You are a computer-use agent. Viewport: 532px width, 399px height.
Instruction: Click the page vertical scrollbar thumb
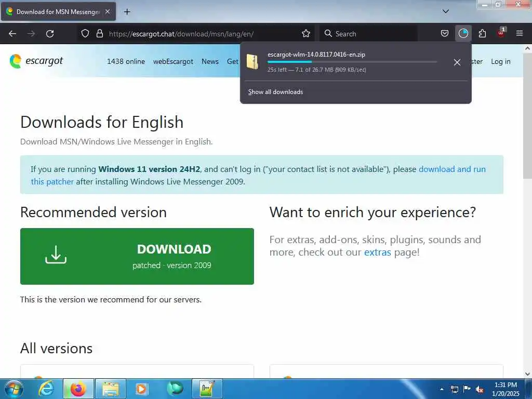tap(527, 115)
